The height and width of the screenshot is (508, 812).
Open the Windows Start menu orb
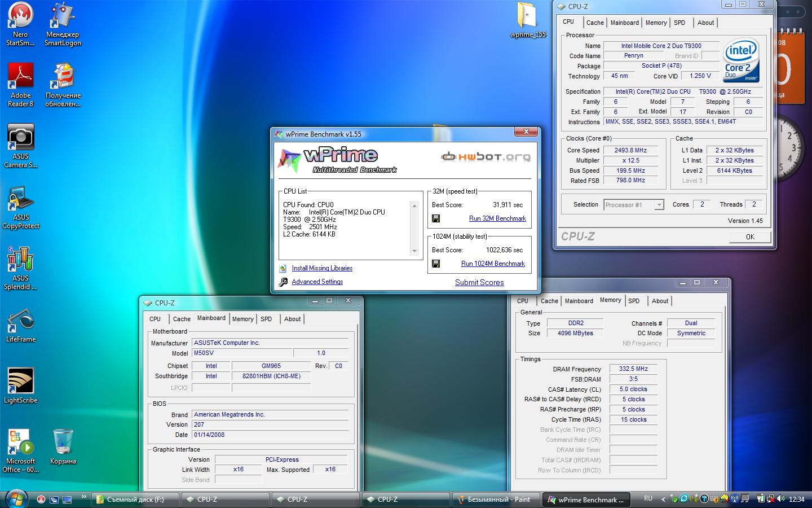(x=16, y=498)
